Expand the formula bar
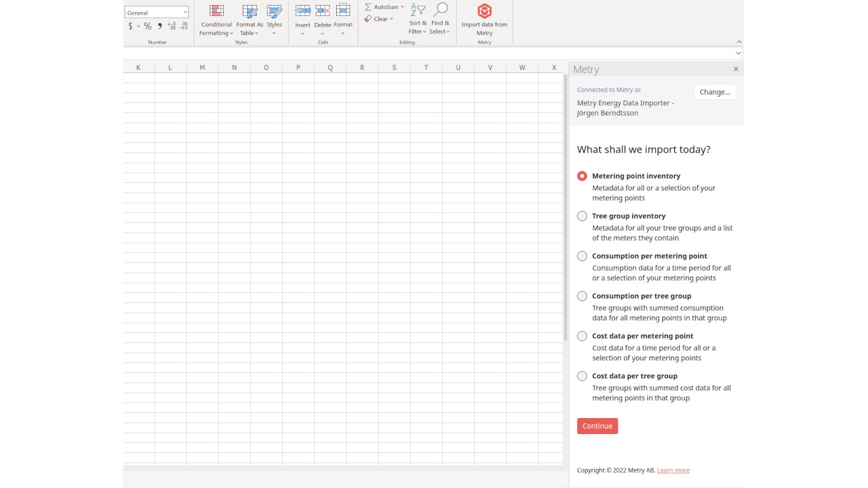 (738, 54)
